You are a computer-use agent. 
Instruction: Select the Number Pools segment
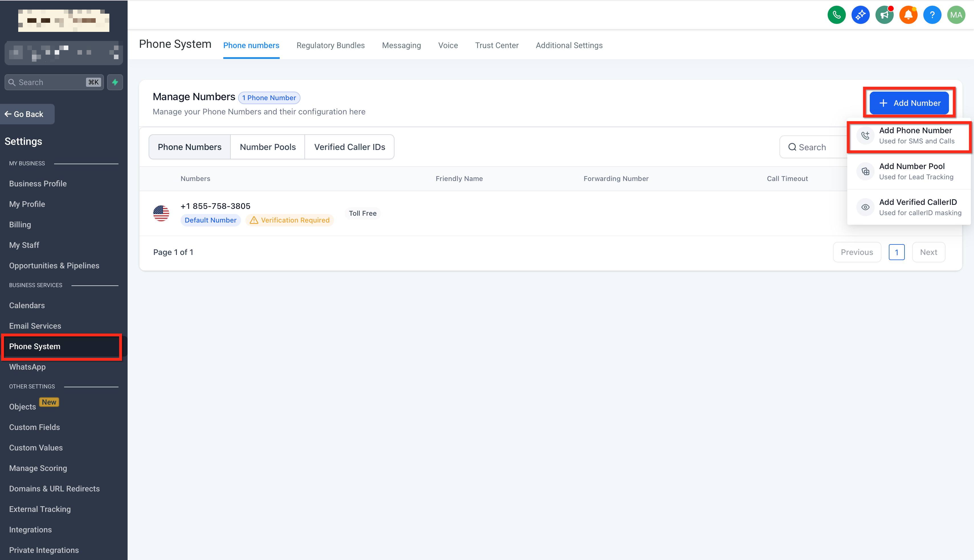pyautogui.click(x=267, y=147)
